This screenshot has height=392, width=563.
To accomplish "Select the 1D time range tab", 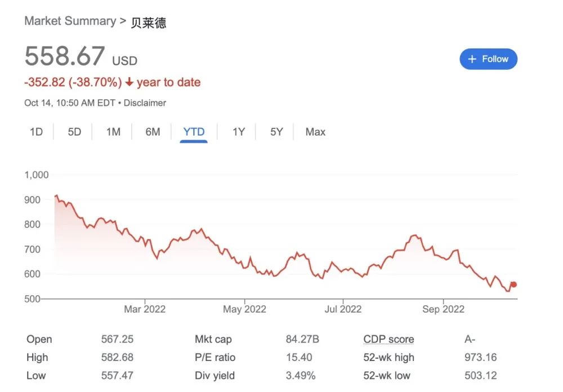I will pyautogui.click(x=36, y=132).
